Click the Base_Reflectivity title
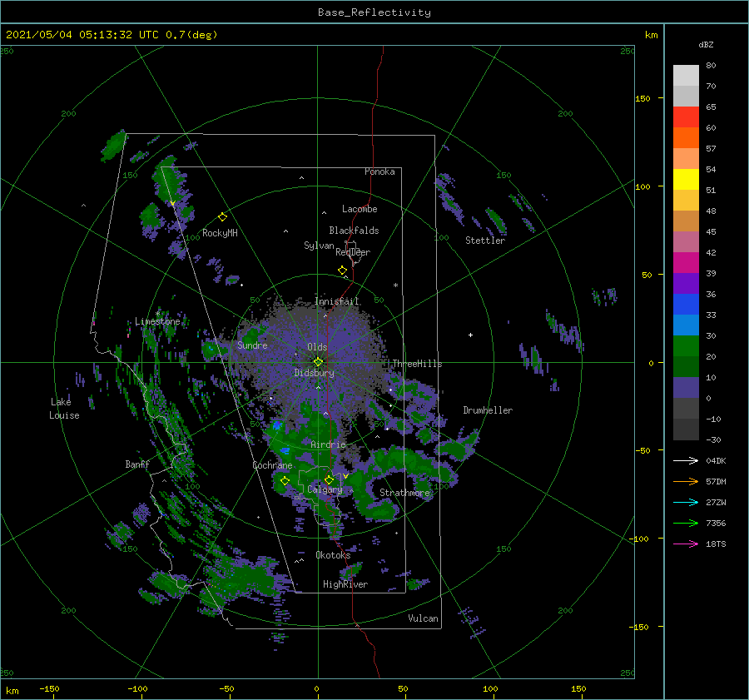749x700 pixels. (374, 12)
